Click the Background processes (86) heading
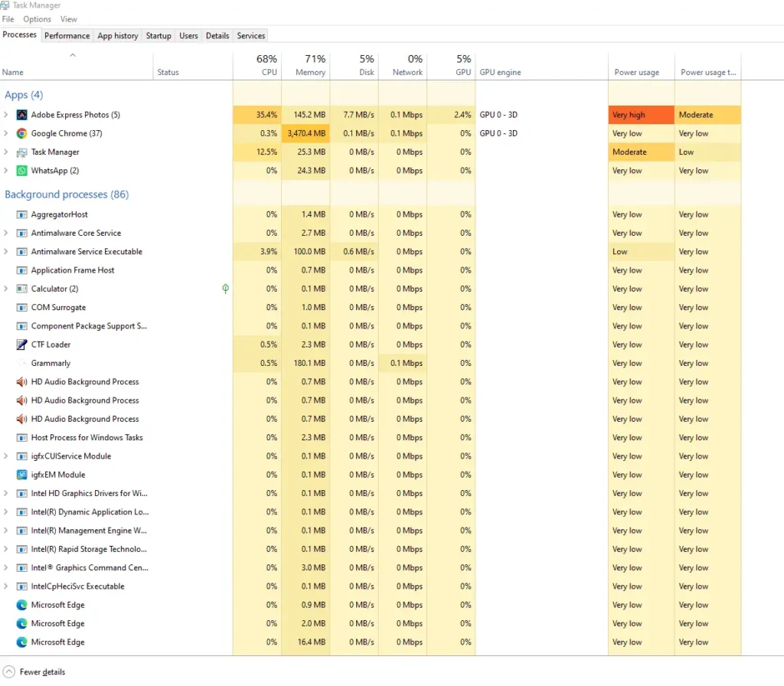Screen dimensions: 784x686 point(67,194)
